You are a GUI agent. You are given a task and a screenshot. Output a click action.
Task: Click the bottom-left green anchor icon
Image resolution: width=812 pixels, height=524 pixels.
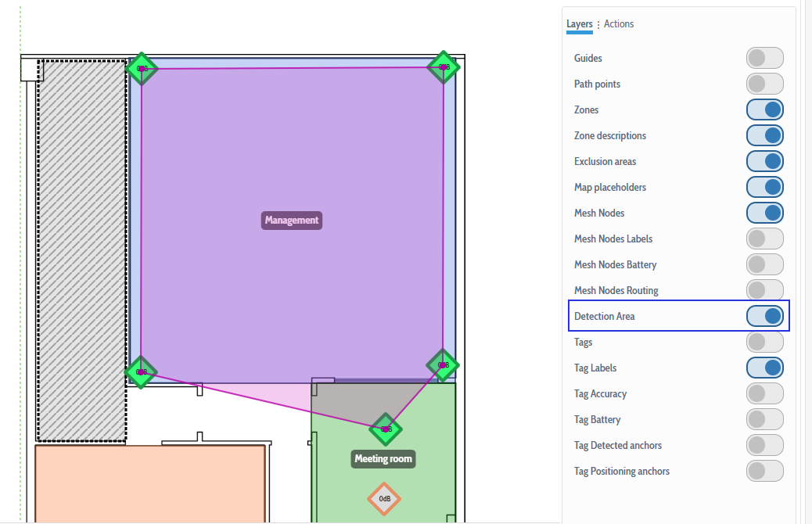coord(142,373)
